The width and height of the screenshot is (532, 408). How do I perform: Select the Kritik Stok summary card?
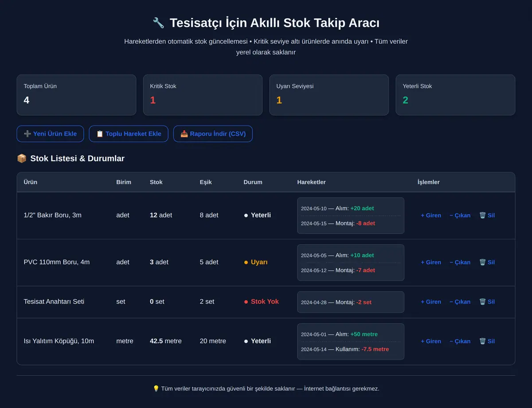[x=203, y=95]
